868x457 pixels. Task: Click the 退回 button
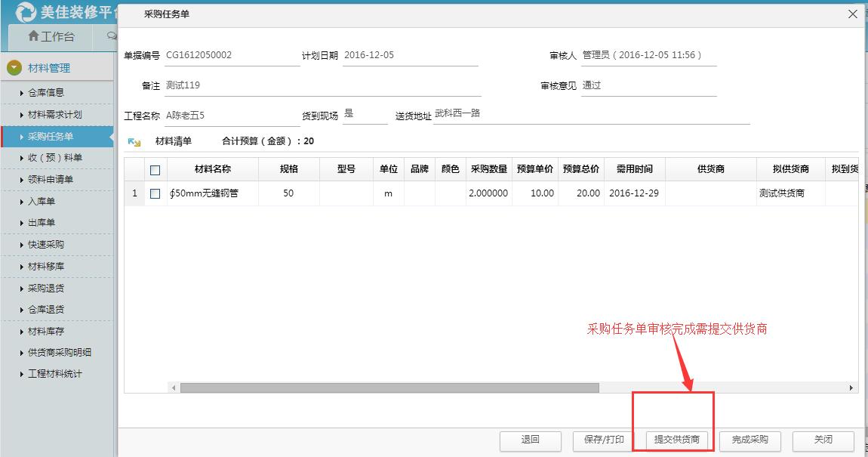(x=531, y=440)
